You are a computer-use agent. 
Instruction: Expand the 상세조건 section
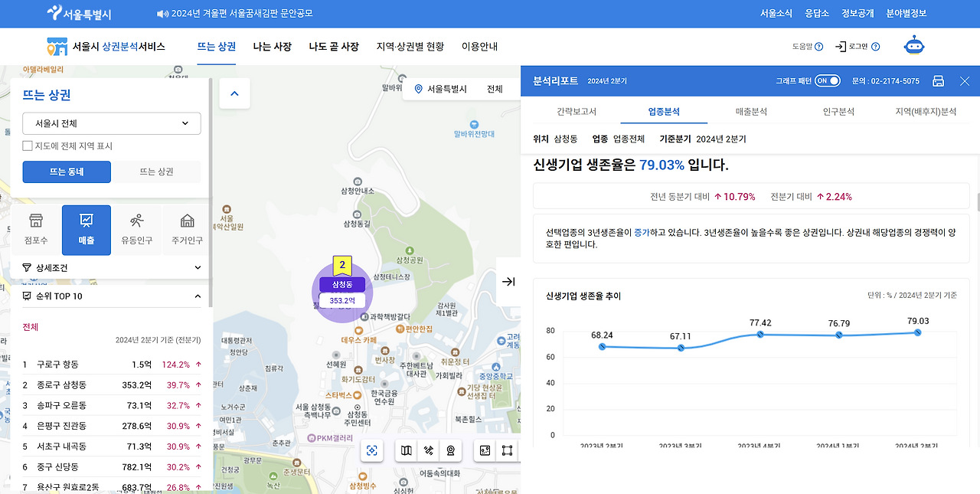point(112,267)
